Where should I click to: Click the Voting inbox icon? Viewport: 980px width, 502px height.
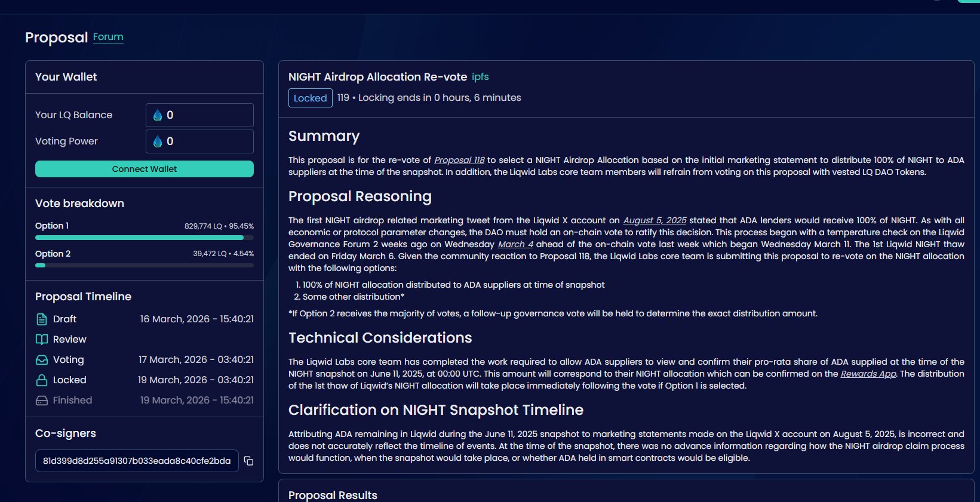pyautogui.click(x=42, y=360)
